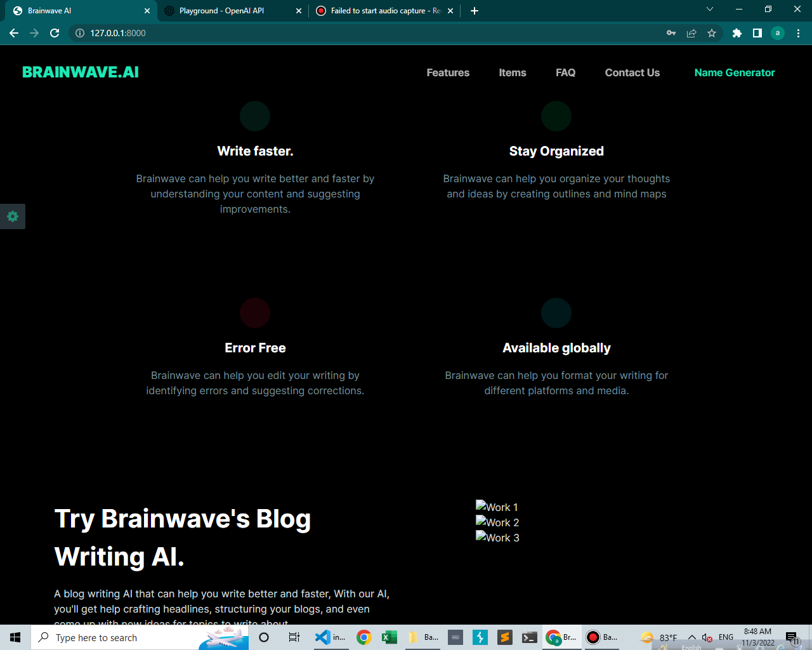Click the "Error Free" feature circle icon

(x=255, y=313)
